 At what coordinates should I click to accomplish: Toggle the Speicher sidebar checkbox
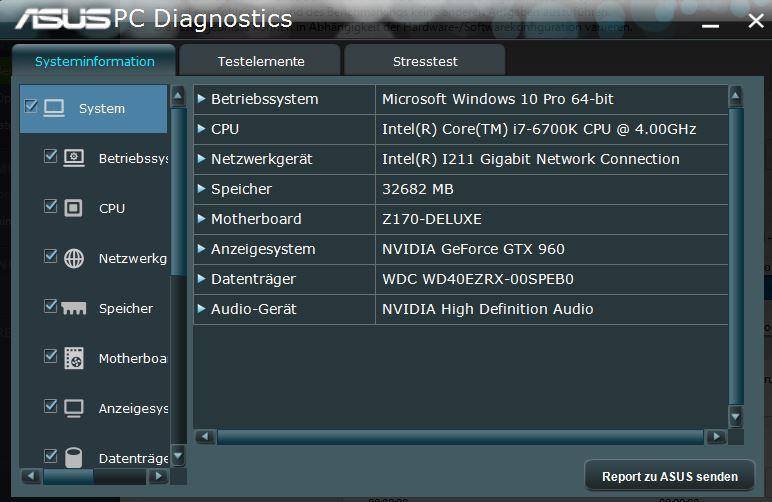tap(51, 306)
